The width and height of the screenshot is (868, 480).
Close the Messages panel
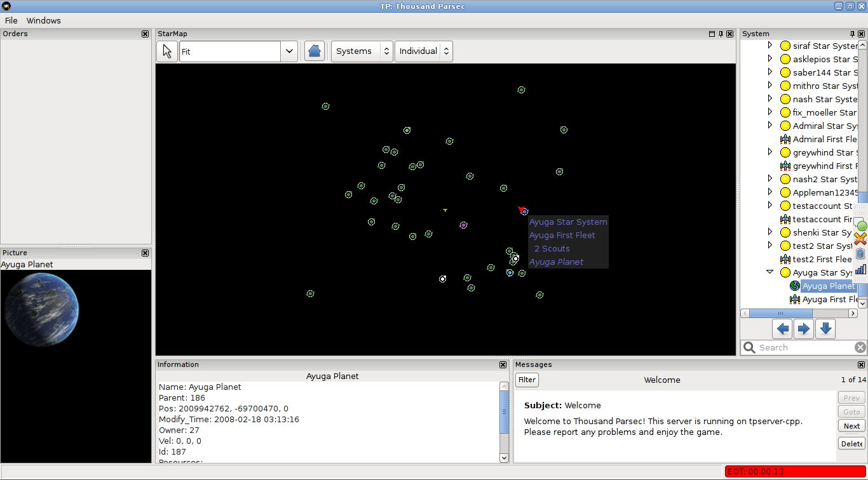[x=862, y=365]
